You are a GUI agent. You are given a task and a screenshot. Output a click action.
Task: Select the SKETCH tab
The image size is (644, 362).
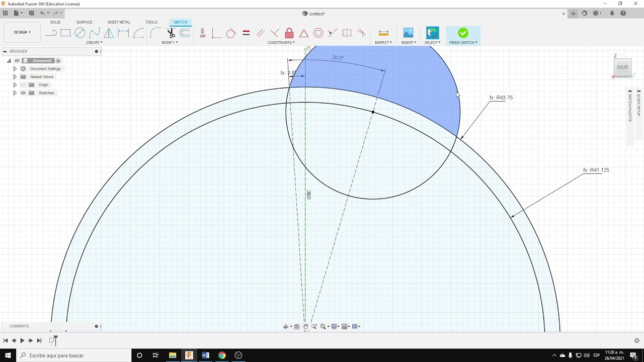point(180,22)
